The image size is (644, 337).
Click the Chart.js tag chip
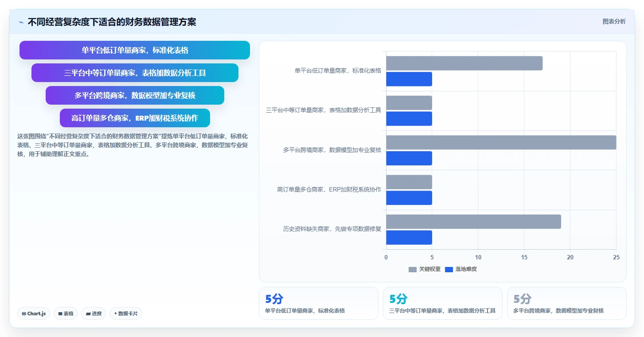[x=34, y=313]
